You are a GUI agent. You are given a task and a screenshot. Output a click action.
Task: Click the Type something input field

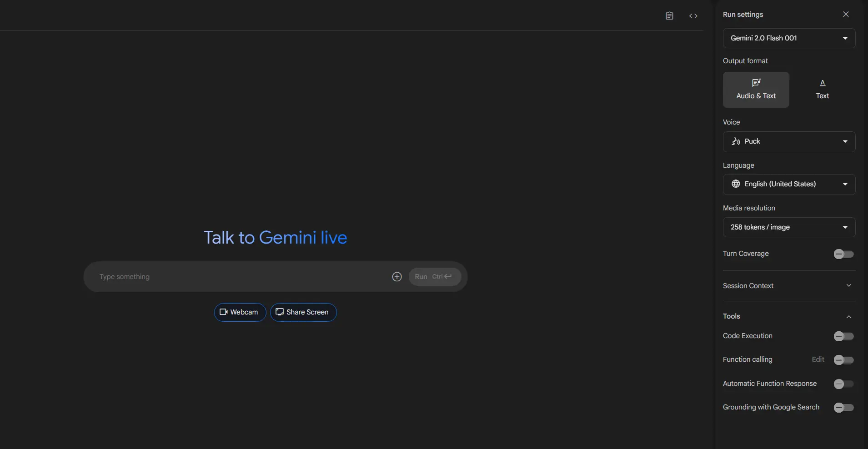[x=241, y=277]
